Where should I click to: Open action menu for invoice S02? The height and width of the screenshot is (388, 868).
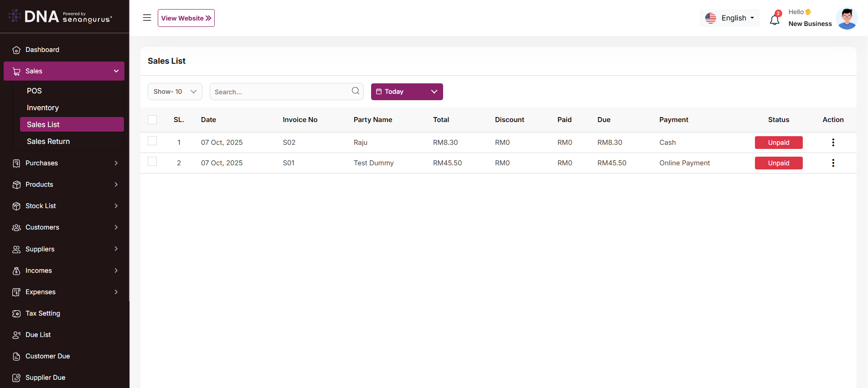coord(833,143)
